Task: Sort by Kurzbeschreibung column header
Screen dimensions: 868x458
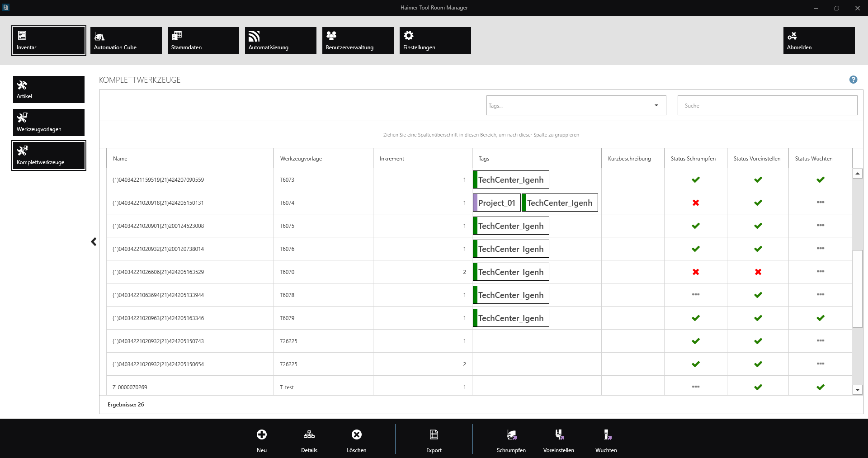Action: [633, 159]
